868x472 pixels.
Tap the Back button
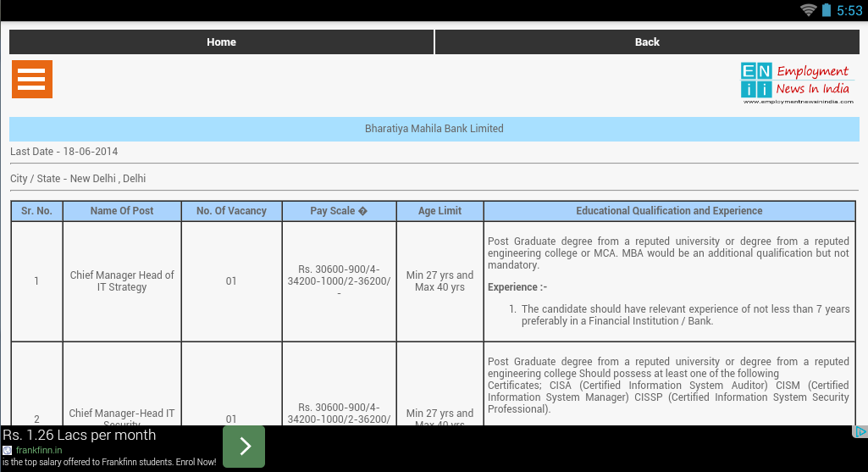click(x=647, y=42)
